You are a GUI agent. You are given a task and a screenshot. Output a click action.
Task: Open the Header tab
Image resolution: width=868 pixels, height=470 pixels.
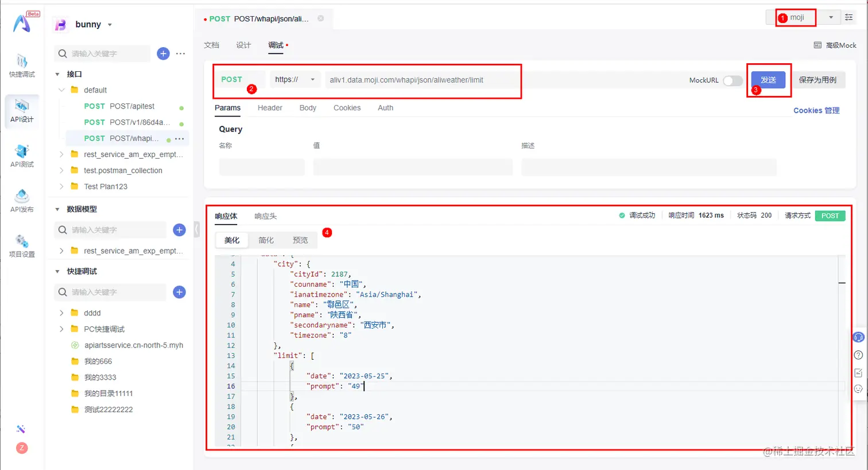(x=270, y=108)
